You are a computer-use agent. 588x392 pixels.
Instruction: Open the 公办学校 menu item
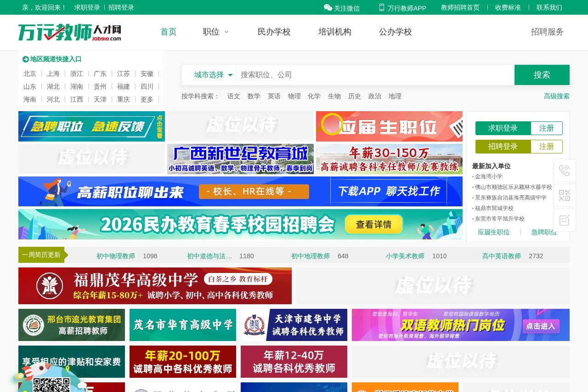tap(396, 32)
